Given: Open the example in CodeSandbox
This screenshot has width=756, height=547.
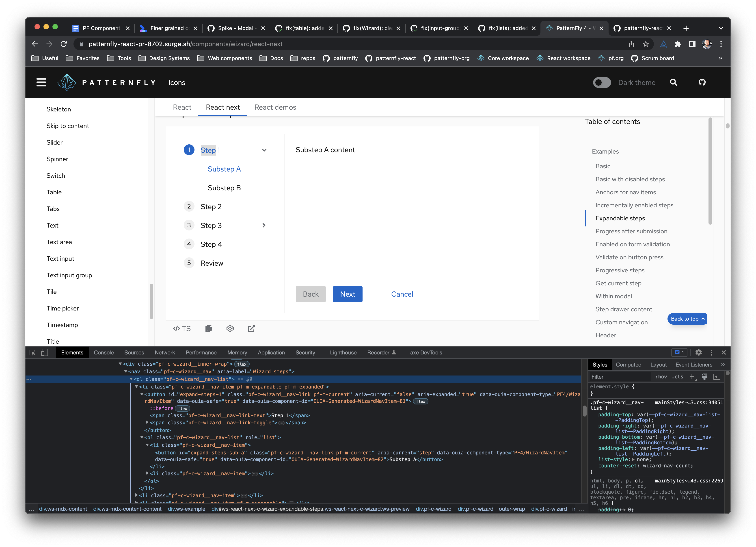Looking at the screenshot, I should click(230, 328).
